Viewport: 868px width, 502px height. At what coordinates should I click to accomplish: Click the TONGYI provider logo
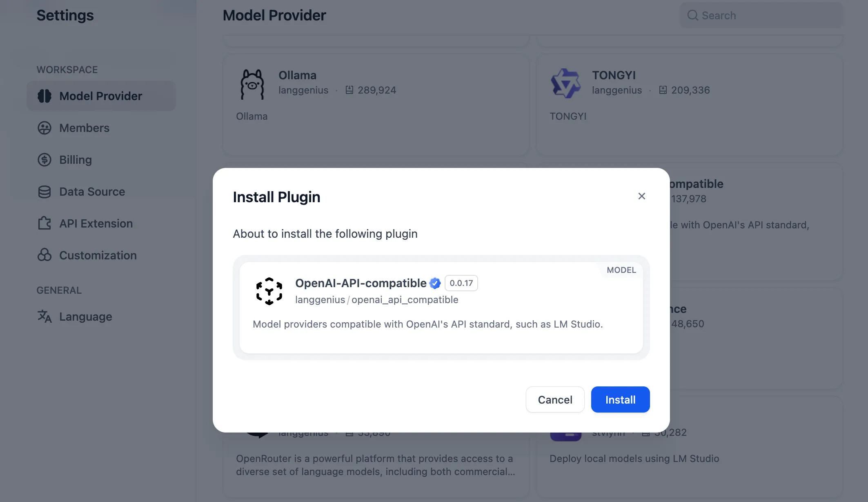coord(565,83)
